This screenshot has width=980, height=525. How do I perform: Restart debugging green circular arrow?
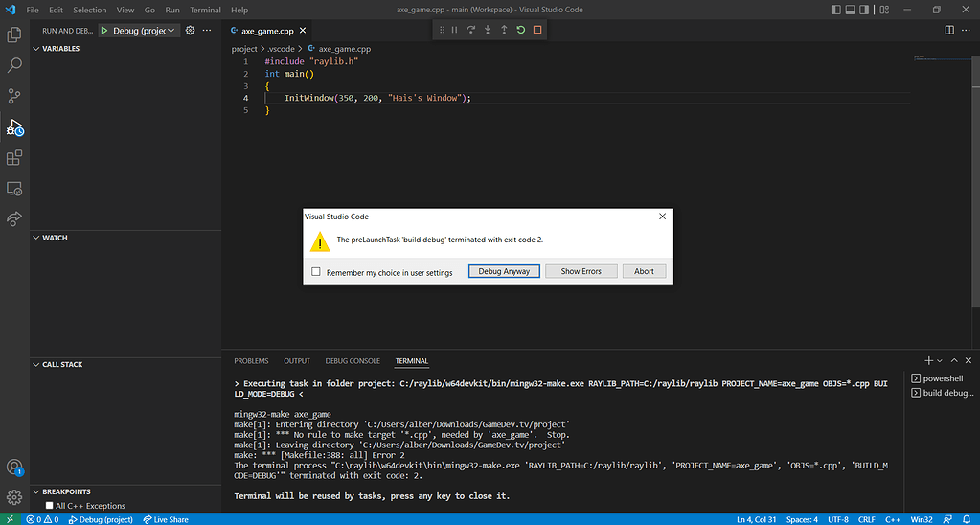(520, 30)
